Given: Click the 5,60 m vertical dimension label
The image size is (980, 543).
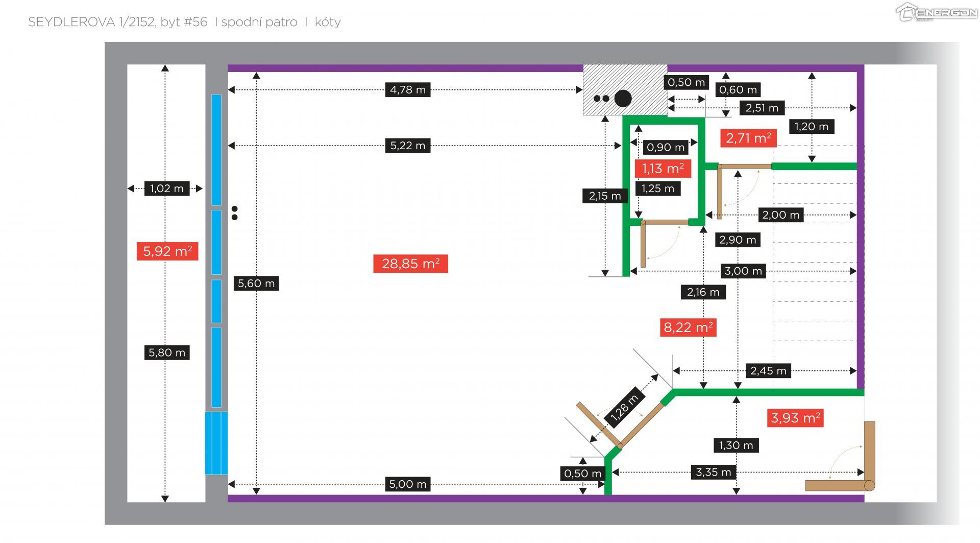Looking at the screenshot, I should point(256,283).
